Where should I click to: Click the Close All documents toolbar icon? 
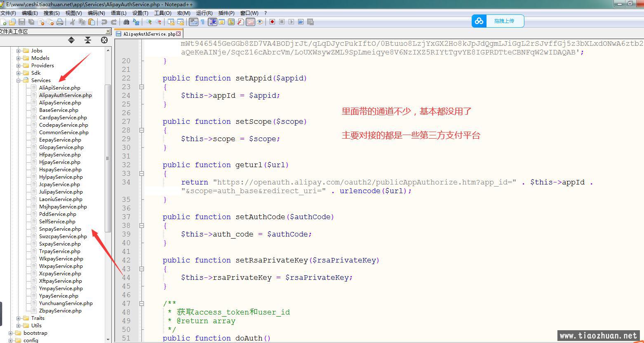click(x=50, y=22)
